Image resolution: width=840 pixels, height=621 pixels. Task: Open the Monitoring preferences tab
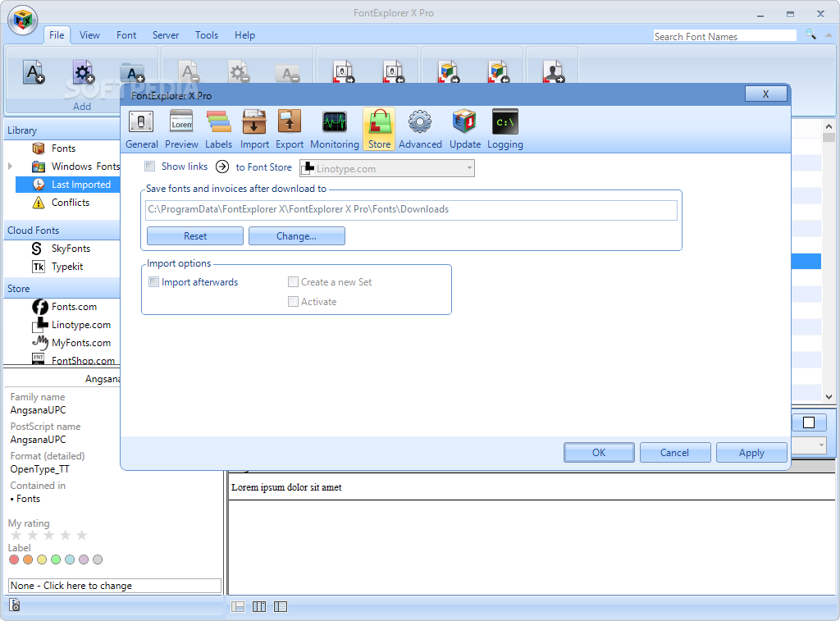[x=335, y=129]
